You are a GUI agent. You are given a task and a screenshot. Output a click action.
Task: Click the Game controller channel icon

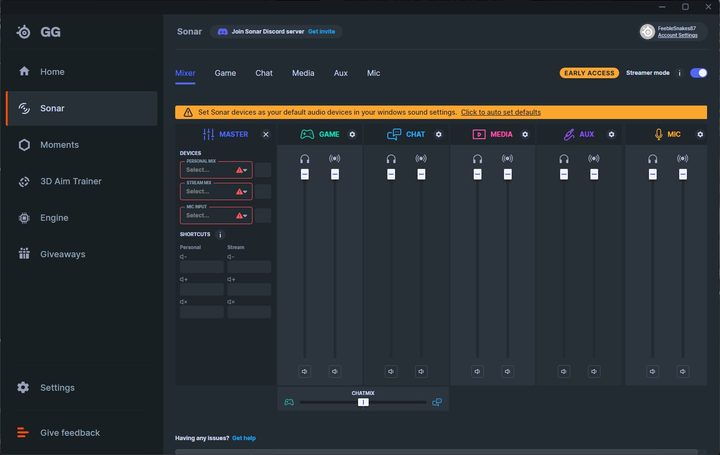pos(307,134)
